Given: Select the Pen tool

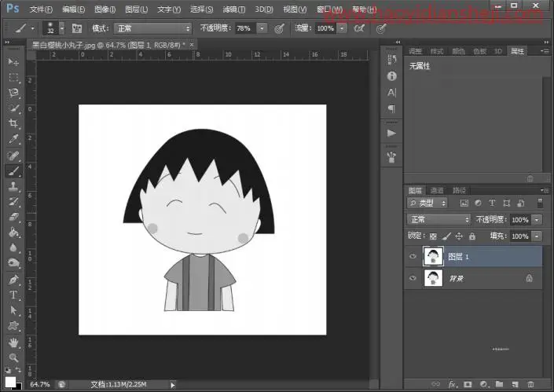Looking at the screenshot, I should point(13,280).
